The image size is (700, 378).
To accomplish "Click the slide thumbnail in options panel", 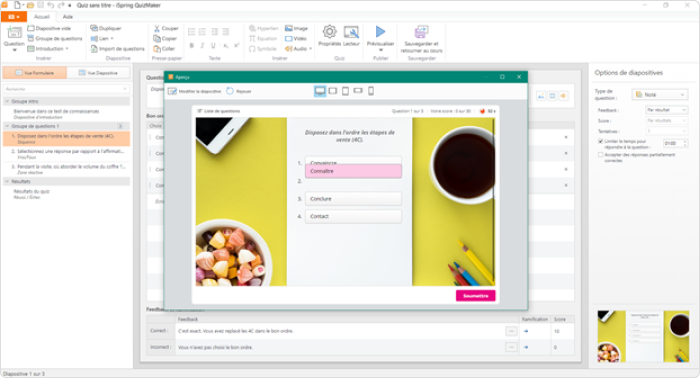I will pyautogui.click(x=643, y=336).
